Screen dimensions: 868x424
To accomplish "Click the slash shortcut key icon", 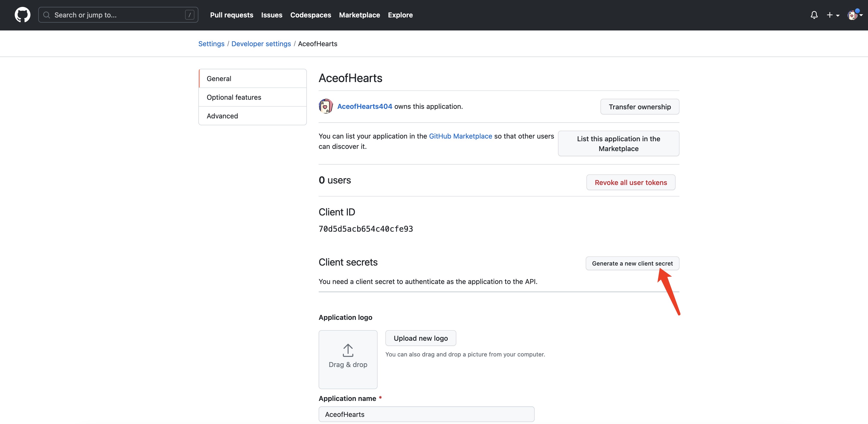I will 189,15.
